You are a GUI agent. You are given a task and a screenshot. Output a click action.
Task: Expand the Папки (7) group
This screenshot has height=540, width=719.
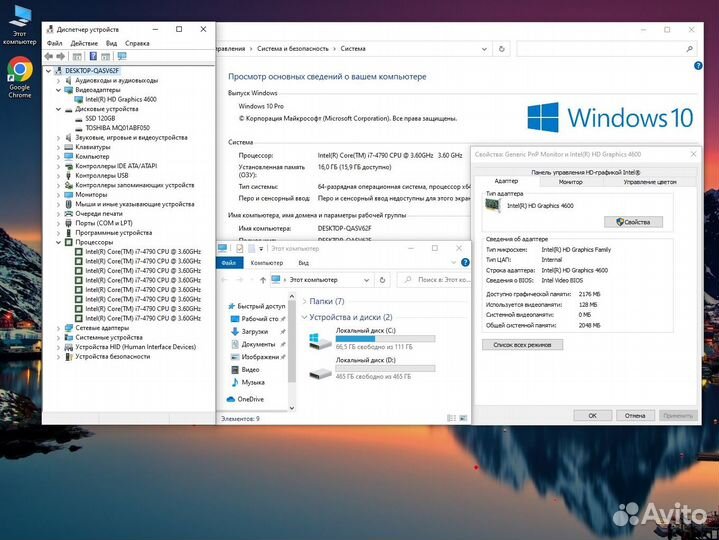pos(305,301)
